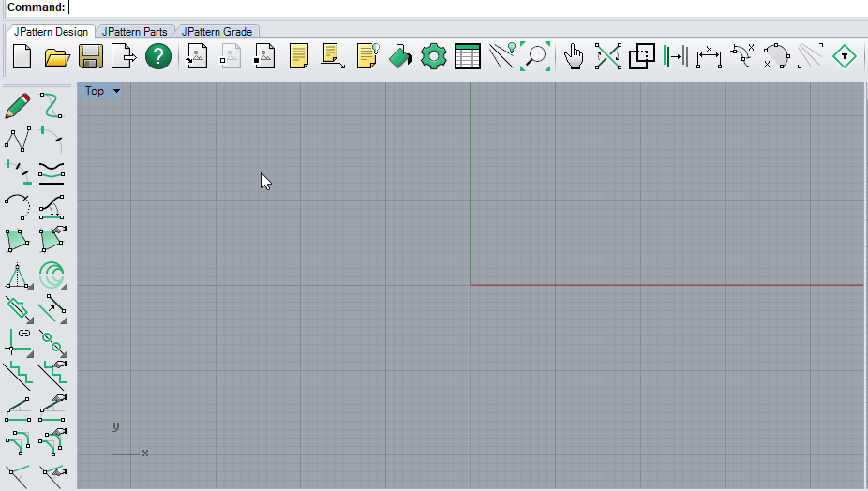The height and width of the screenshot is (491, 868).
Task: Switch to the JPattern Grade tab
Action: (x=217, y=32)
